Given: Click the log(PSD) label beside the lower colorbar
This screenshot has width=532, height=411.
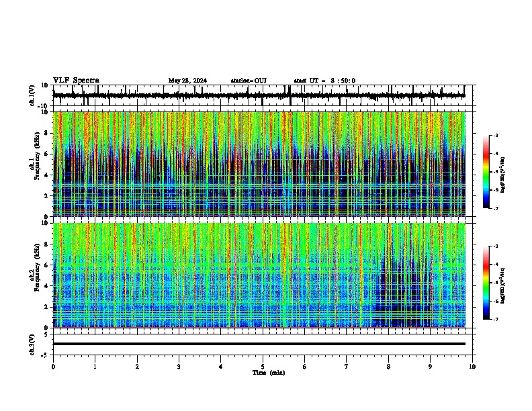Looking at the screenshot, I should (503, 285).
